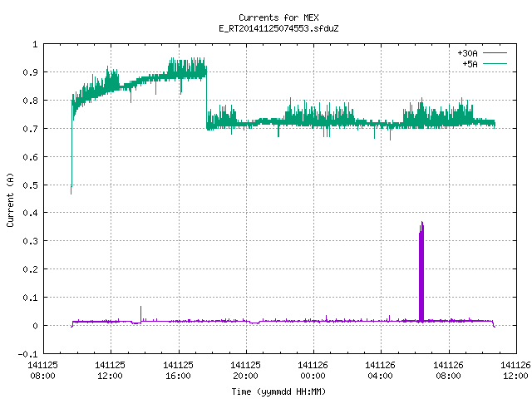Screen dimensions: 532x399
Task: Click x-axis tick 141125 20:00
Action: (x=246, y=371)
